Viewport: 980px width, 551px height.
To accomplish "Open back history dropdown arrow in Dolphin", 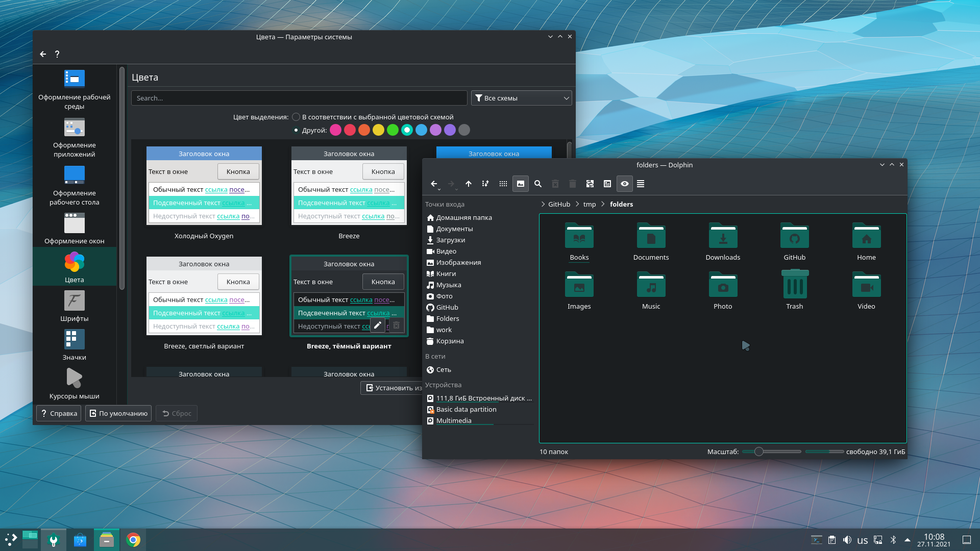I will point(439,189).
